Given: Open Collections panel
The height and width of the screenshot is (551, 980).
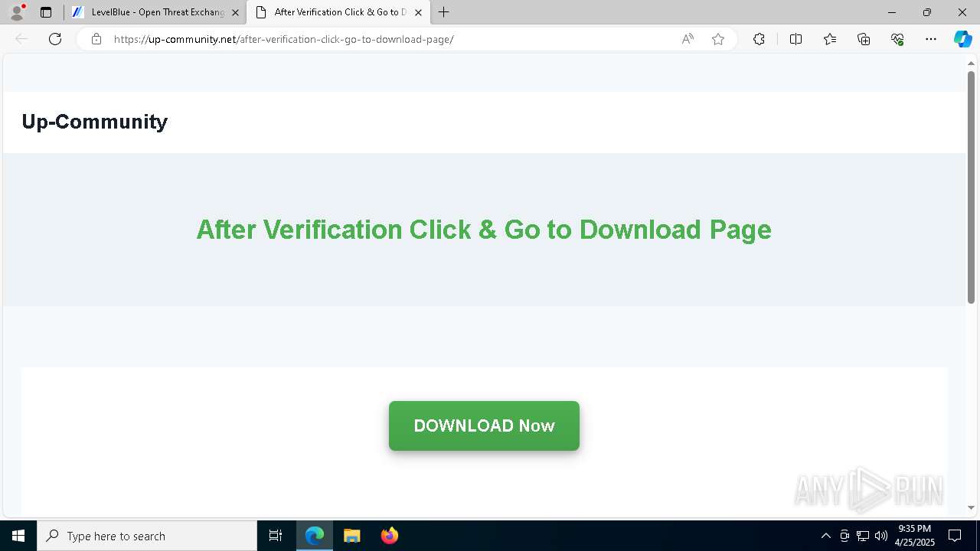Looking at the screenshot, I should (x=864, y=39).
